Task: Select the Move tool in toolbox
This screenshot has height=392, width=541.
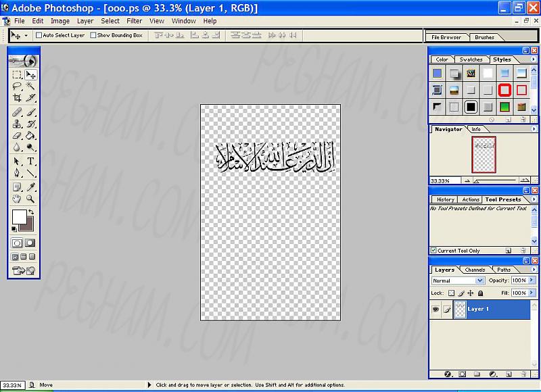Action: point(30,74)
